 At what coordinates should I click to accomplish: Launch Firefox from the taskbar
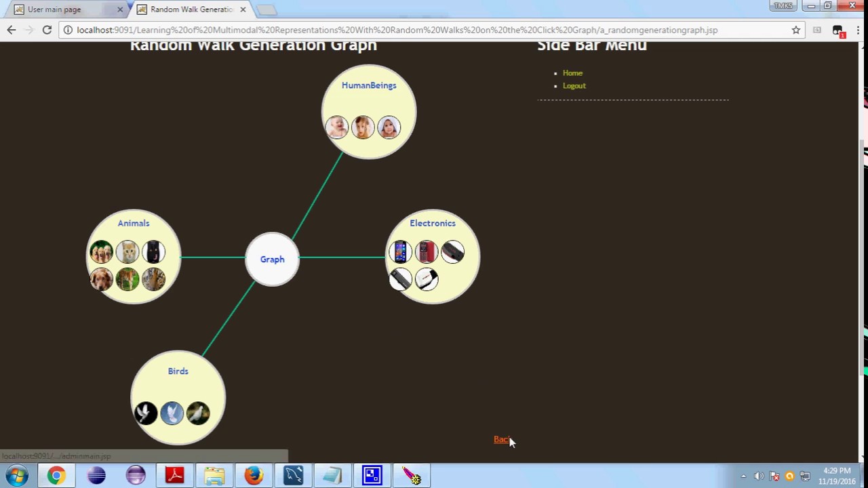254,476
